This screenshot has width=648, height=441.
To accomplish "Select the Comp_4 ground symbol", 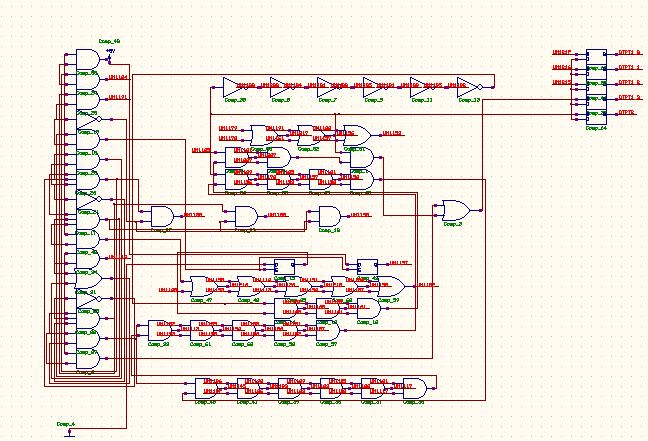I will (71, 433).
